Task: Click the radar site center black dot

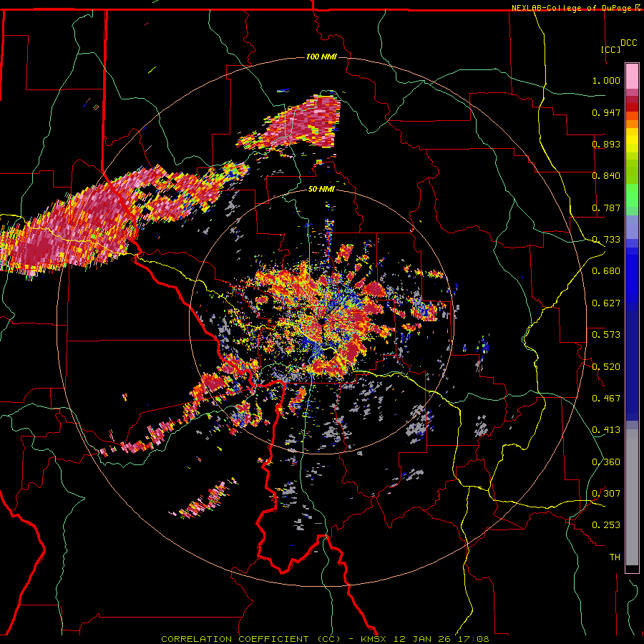Action: click(323, 322)
